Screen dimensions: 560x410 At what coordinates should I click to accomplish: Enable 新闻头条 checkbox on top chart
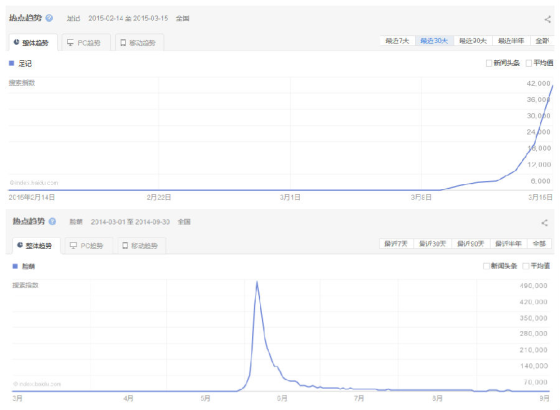click(489, 63)
